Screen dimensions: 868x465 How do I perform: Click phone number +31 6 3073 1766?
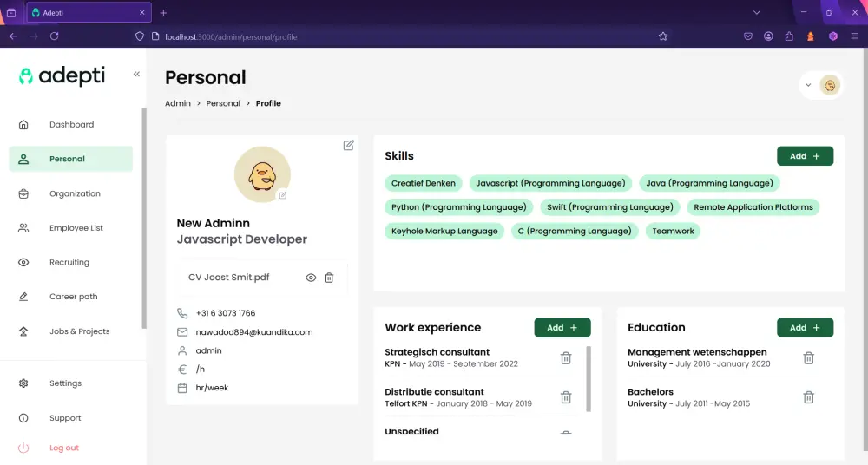coord(226,313)
